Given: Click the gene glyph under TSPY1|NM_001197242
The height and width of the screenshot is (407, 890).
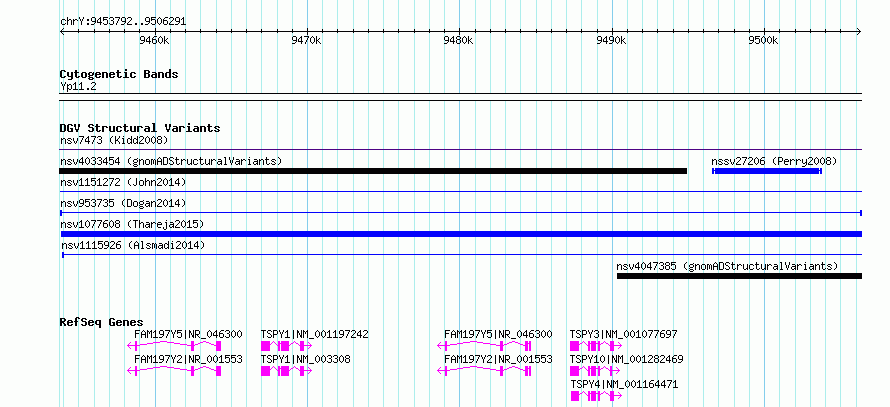Looking at the screenshot, I should [286, 346].
